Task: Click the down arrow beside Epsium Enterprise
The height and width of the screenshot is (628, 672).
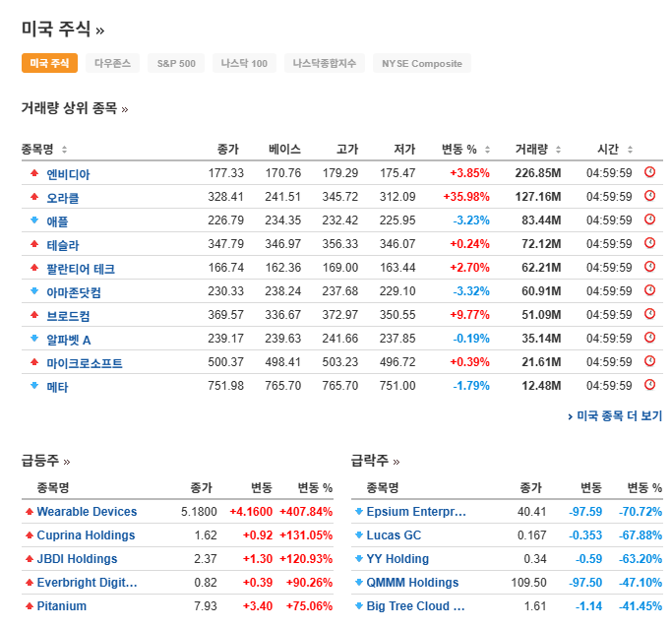Action: point(359,511)
